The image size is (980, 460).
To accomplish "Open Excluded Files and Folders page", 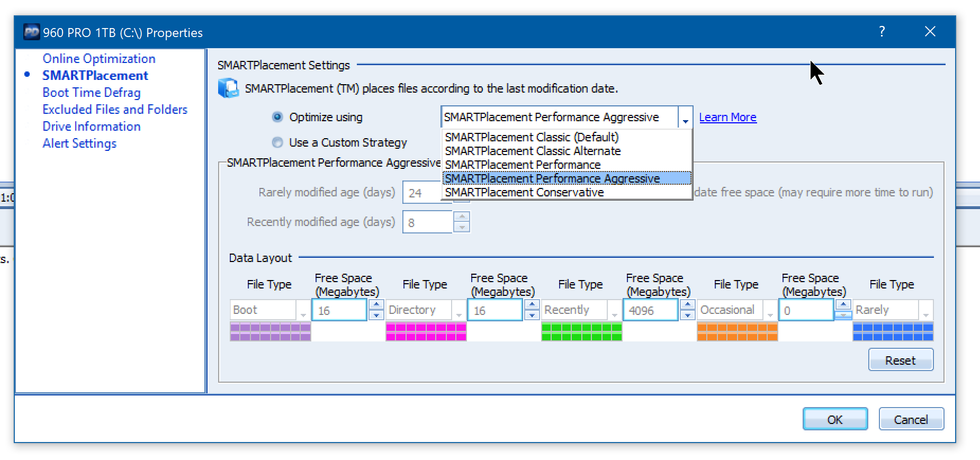I will click(115, 110).
